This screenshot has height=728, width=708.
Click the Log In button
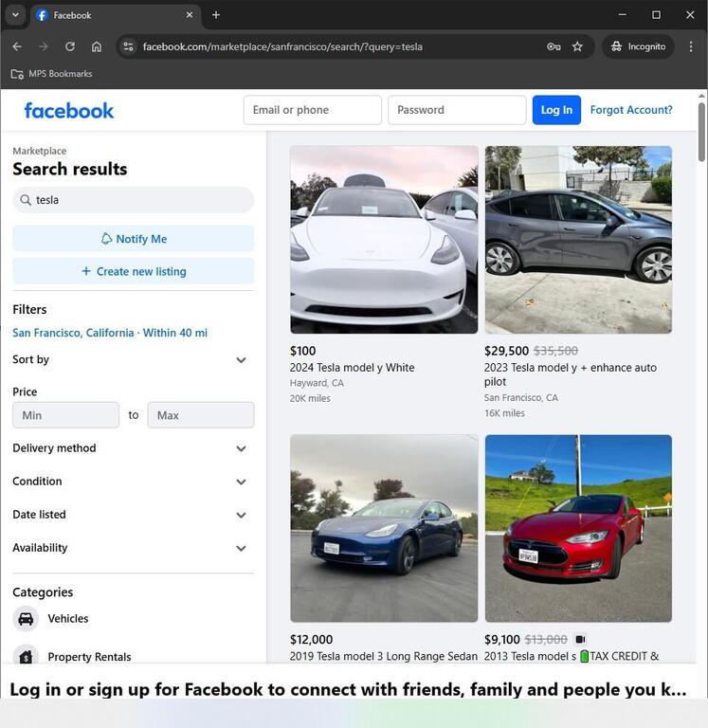(x=556, y=110)
